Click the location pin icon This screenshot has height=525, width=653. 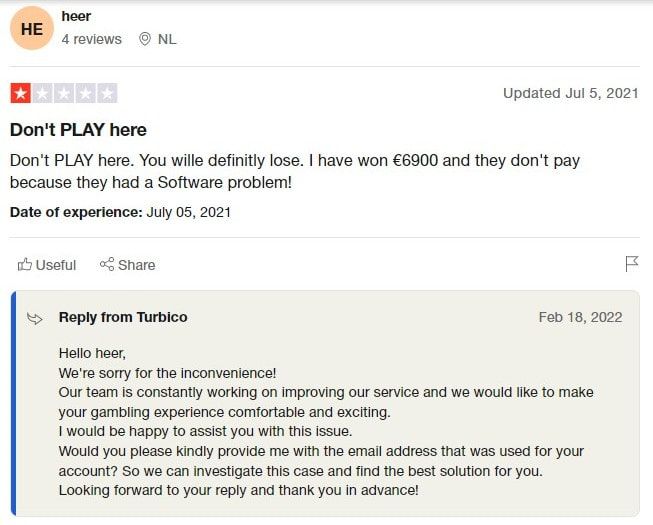(145, 39)
